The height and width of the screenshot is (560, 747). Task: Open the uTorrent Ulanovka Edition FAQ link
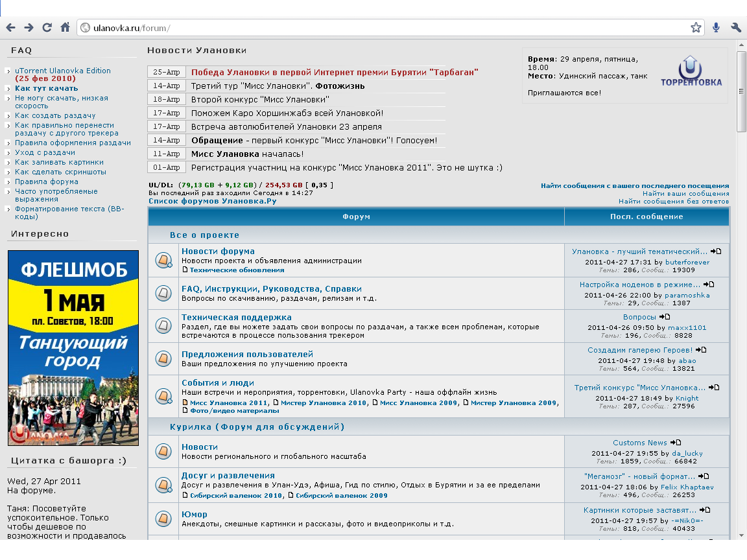pos(62,75)
